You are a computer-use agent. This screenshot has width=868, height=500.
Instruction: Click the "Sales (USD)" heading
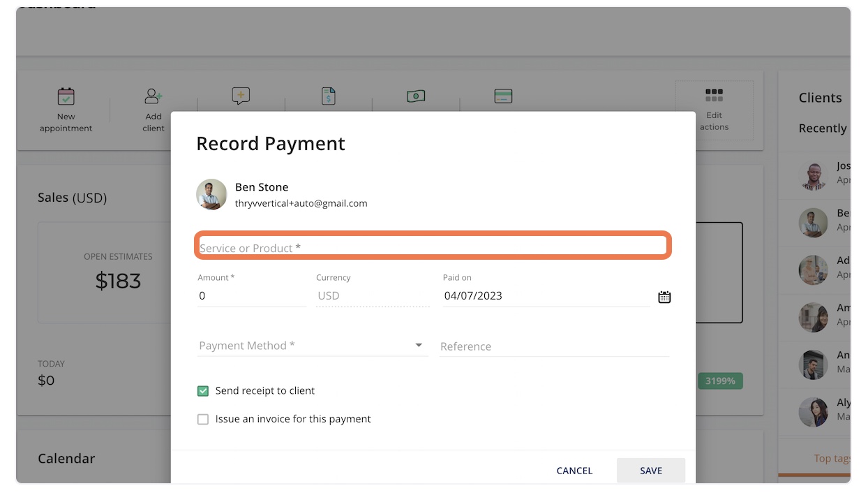coord(73,198)
